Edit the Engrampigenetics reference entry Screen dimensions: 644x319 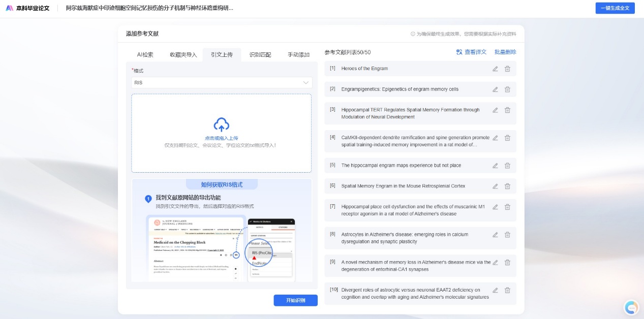coord(495,89)
